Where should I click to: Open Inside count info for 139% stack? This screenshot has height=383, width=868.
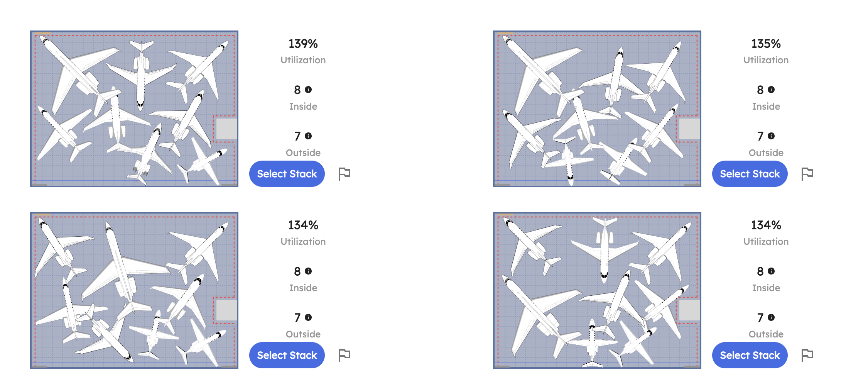pyautogui.click(x=308, y=90)
